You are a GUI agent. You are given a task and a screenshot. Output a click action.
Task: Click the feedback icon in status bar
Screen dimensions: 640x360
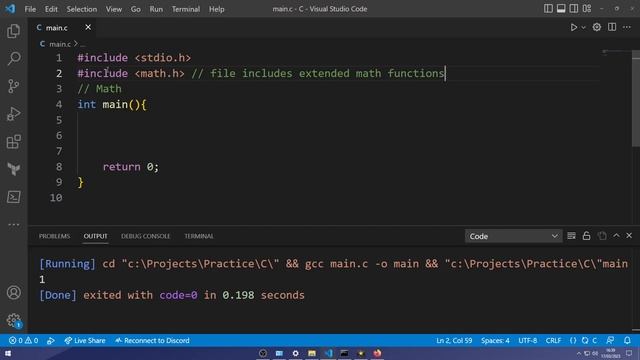[x=610, y=340]
